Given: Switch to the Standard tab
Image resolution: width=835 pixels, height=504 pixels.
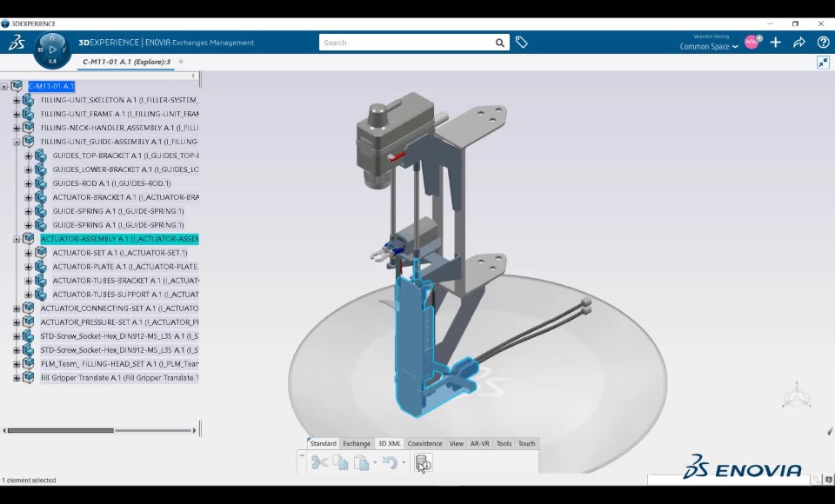Looking at the screenshot, I should [324, 443].
